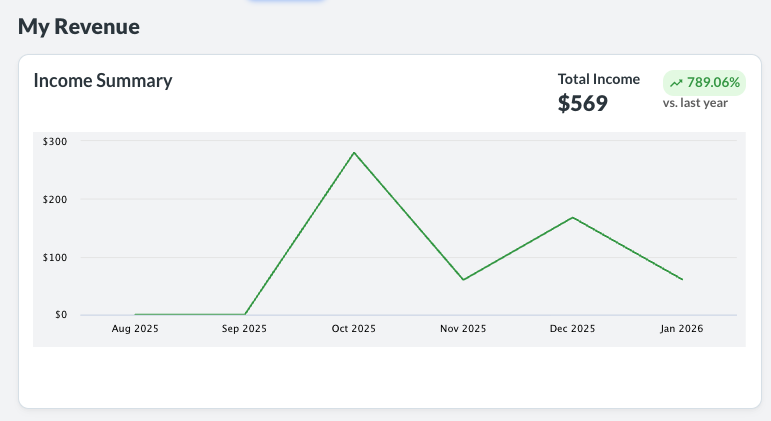Click the 789.06% growth badge

(704, 83)
